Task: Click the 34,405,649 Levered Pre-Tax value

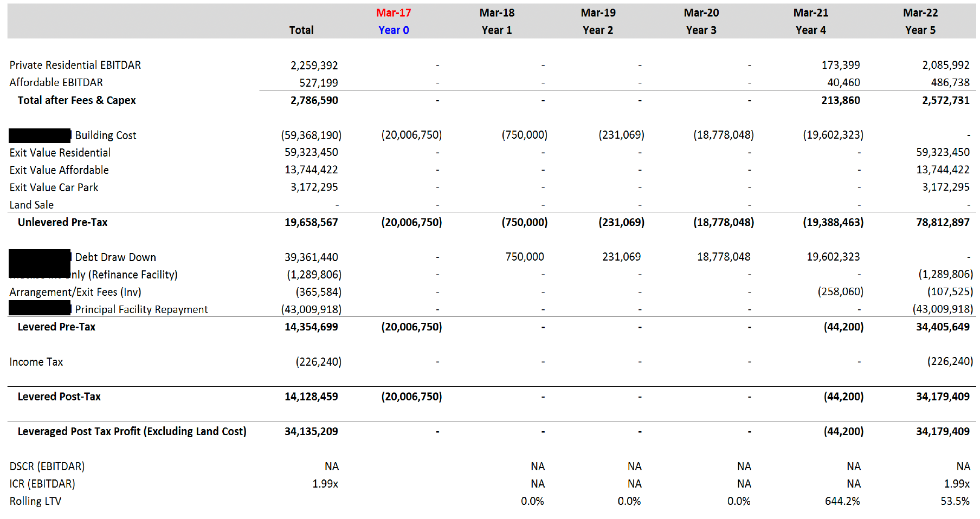Action: (943, 327)
